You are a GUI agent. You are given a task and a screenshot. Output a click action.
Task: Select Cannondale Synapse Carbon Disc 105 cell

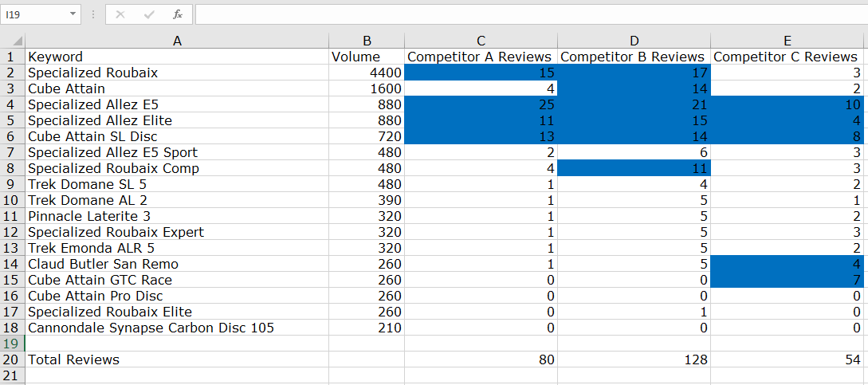[177, 328]
